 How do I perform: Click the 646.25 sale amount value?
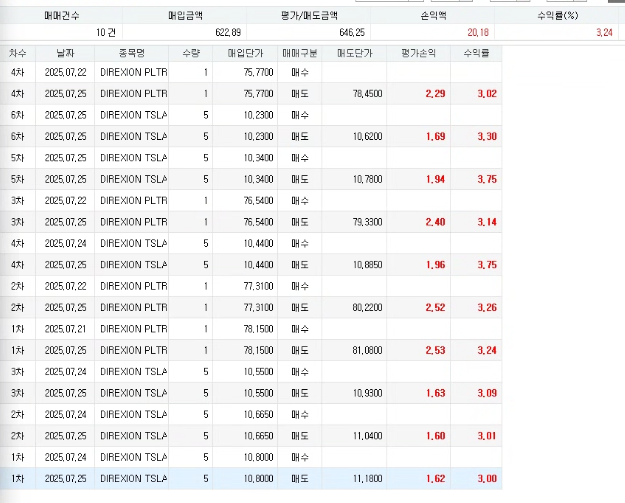coord(352,33)
